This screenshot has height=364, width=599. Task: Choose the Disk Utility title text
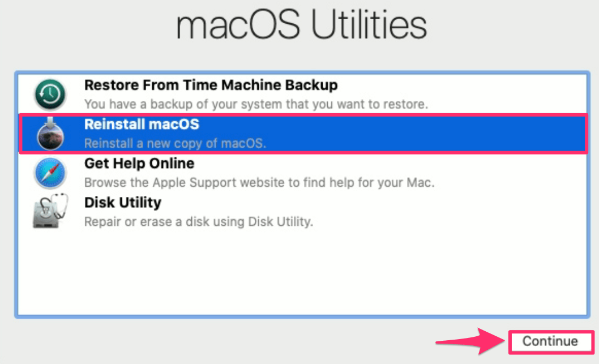tap(123, 203)
